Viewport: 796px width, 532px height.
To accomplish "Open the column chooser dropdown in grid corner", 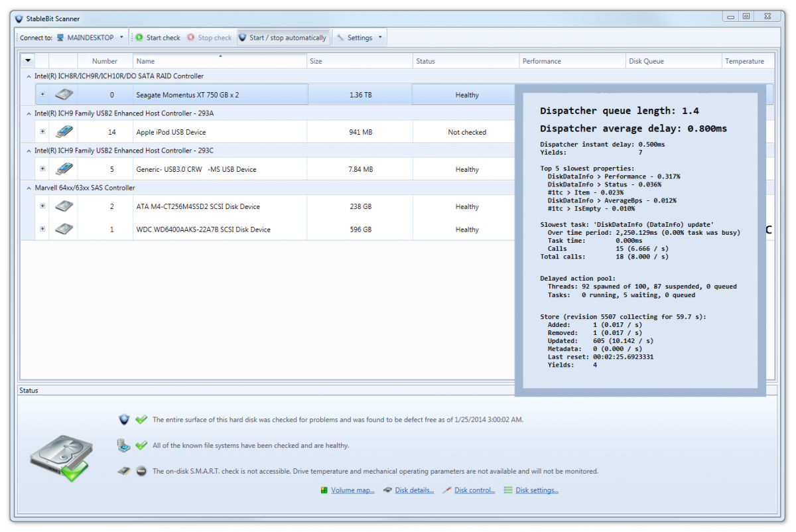I will coord(28,61).
